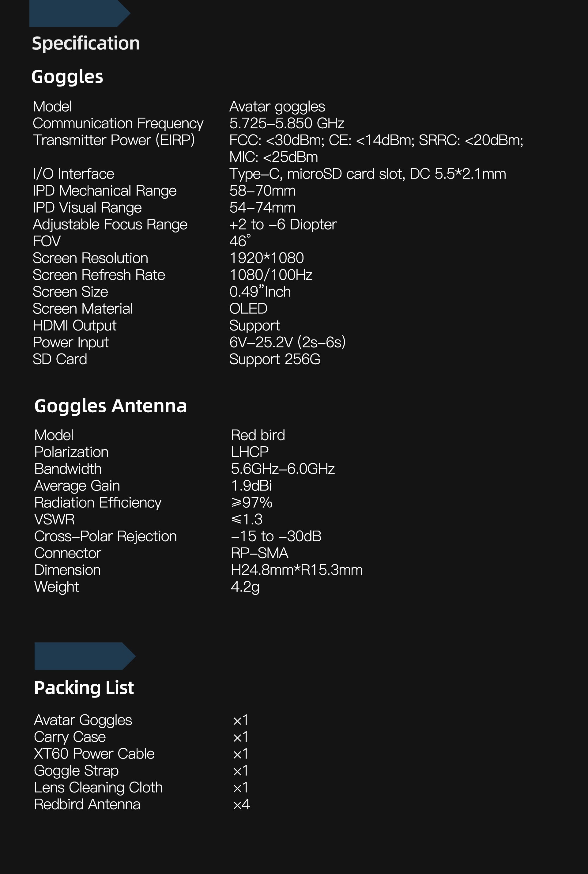Image resolution: width=588 pixels, height=874 pixels.
Task: Click the Adjustable Focus Range label
Action: coord(110,224)
